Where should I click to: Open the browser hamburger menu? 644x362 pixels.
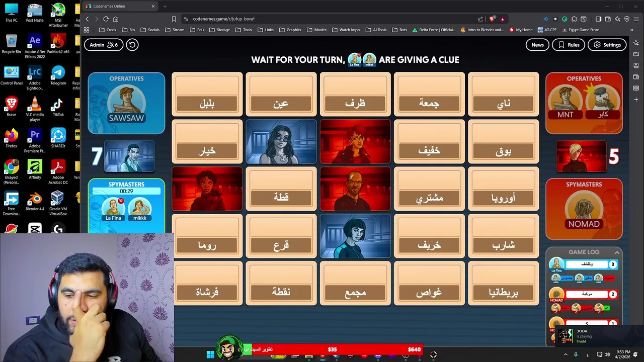[x=636, y=19]
